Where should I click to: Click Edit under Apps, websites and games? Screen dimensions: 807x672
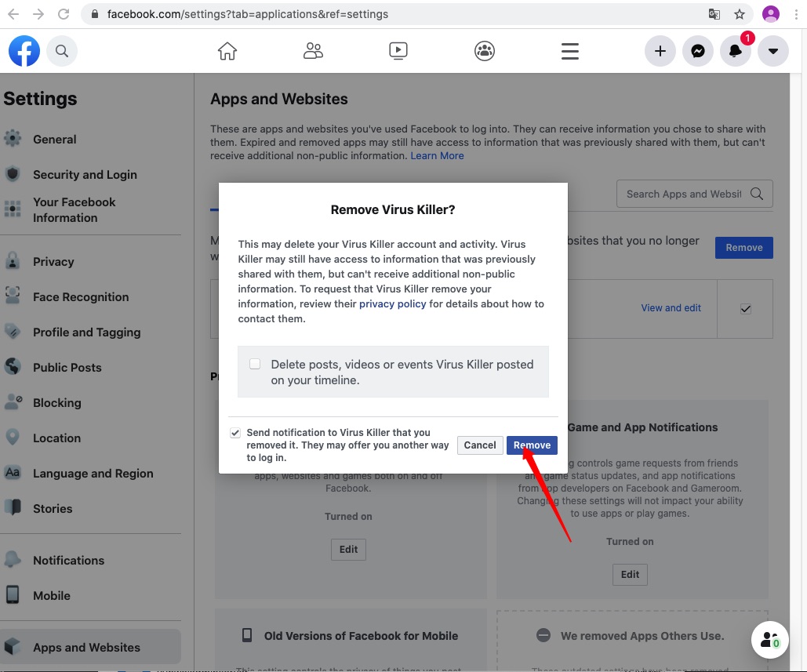tap(348, 550)
